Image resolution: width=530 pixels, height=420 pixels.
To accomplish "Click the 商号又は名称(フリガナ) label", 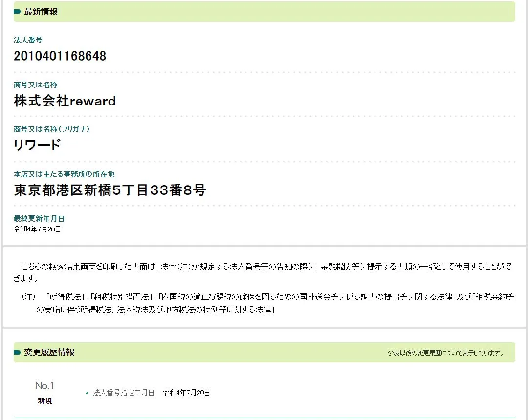I will click(51, 129).
